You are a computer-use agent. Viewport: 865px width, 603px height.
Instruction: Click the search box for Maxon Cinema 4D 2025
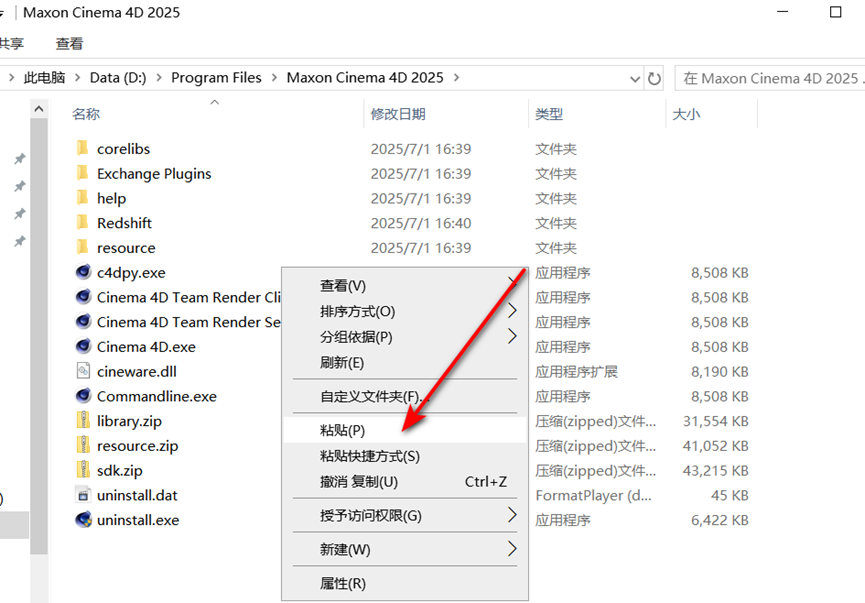click(x=770, y=78)
